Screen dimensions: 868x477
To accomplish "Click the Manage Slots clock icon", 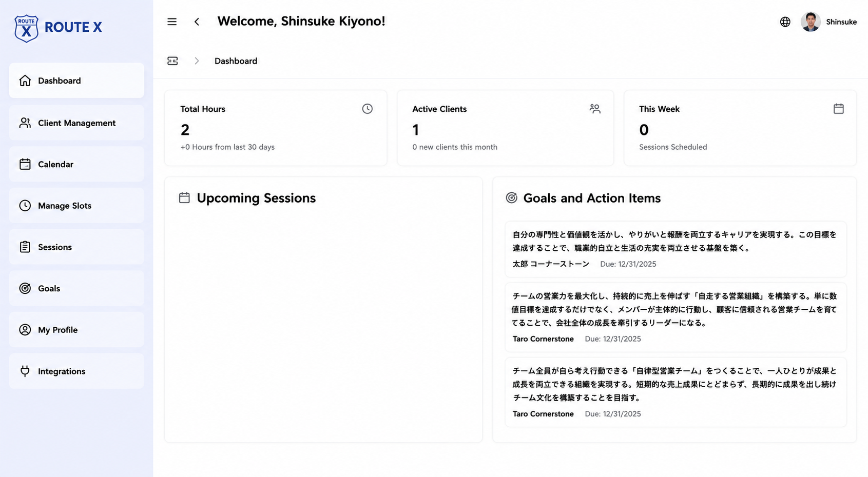I will tap(25, 206).
